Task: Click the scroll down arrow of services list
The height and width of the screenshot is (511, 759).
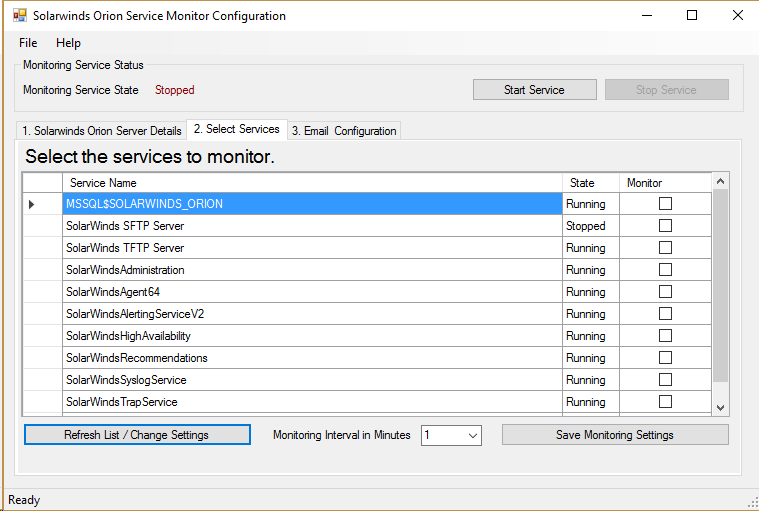Action: click(x=720, y=407)
